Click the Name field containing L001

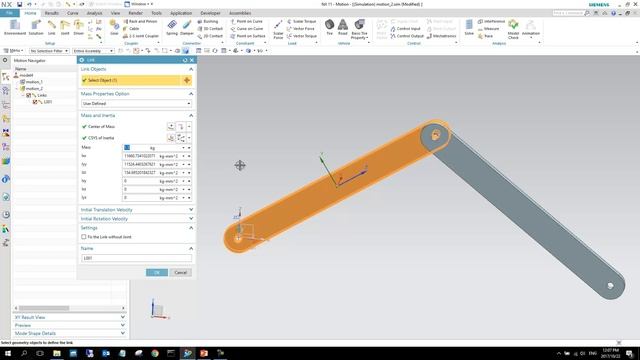point(136,258)
